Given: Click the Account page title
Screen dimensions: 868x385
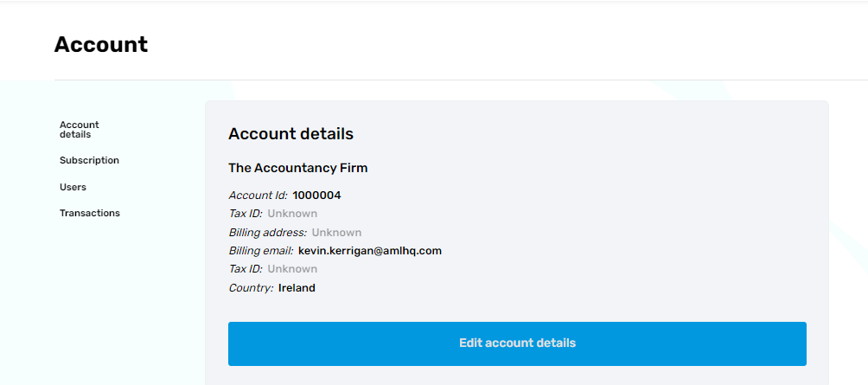Looking at the screenshot, I should pos(100,44).
